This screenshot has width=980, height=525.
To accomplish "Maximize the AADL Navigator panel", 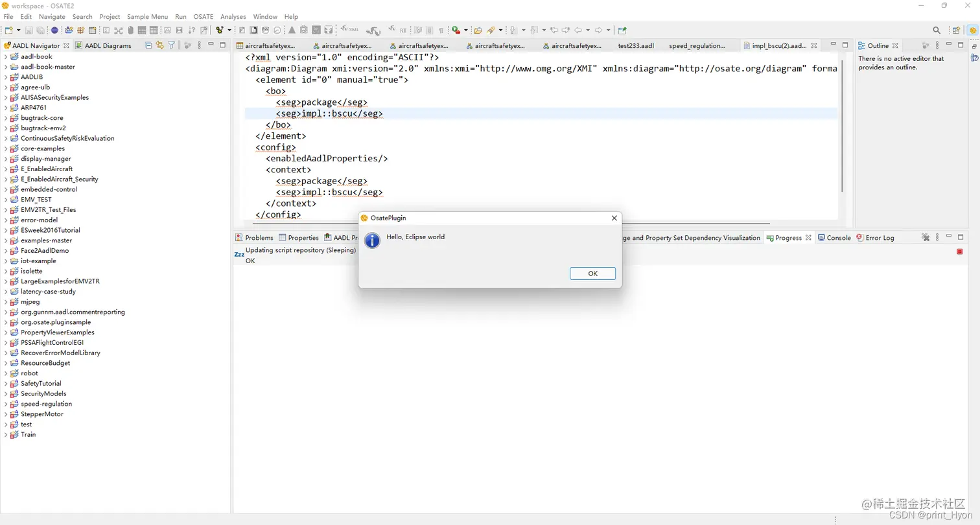I will [222, 45].
